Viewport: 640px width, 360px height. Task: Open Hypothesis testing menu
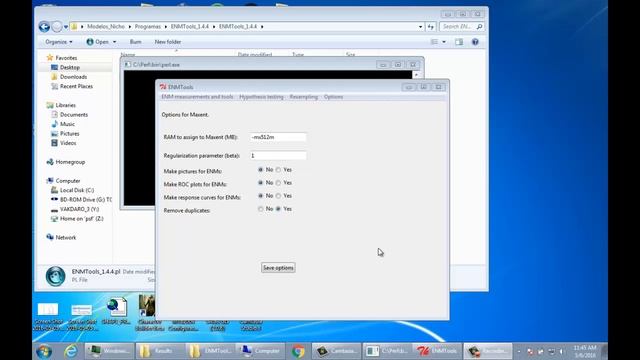[261, 97]
